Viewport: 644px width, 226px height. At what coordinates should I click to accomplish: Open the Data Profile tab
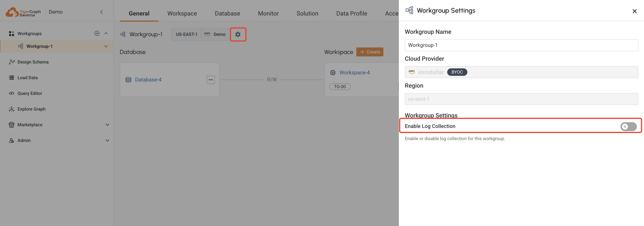coord(351,13)
